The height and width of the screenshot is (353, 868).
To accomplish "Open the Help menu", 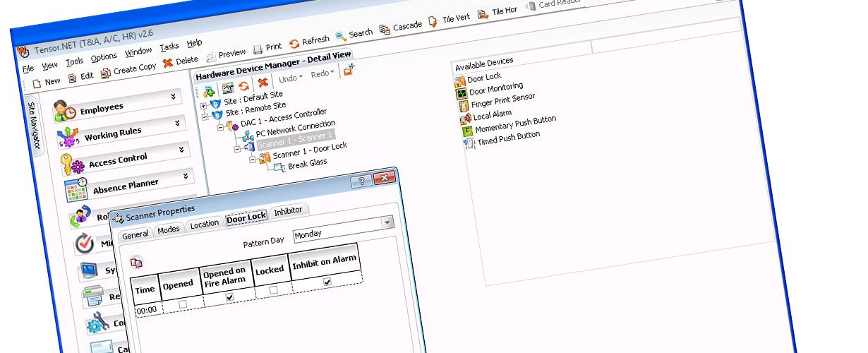I will coord(194,44).
